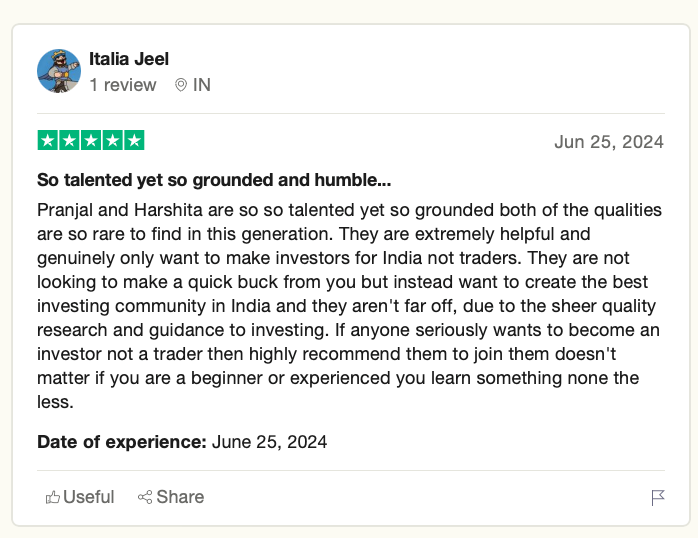
Task: Click the fifth green rating star
Action: [134, 141]
